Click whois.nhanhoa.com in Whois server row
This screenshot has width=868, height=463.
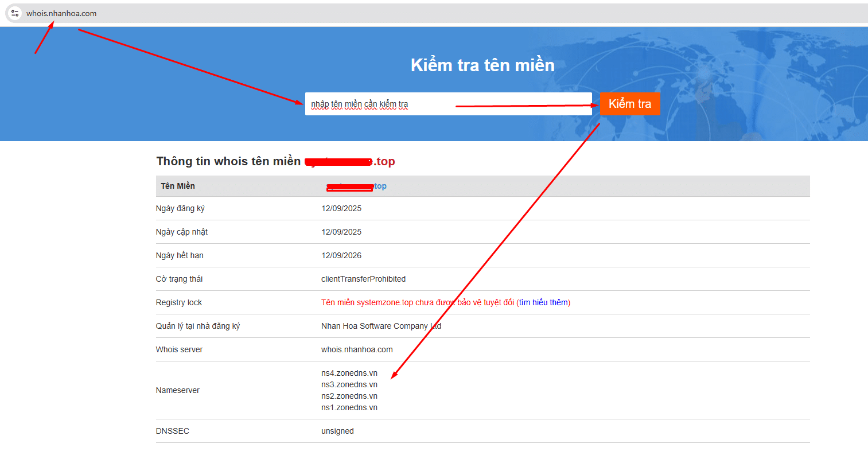357,349
